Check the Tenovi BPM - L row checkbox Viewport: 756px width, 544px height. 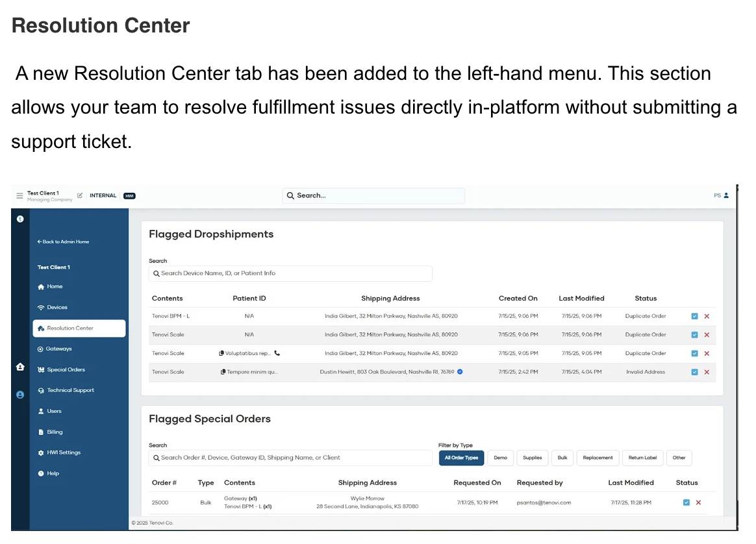click(x=694, y=316)
